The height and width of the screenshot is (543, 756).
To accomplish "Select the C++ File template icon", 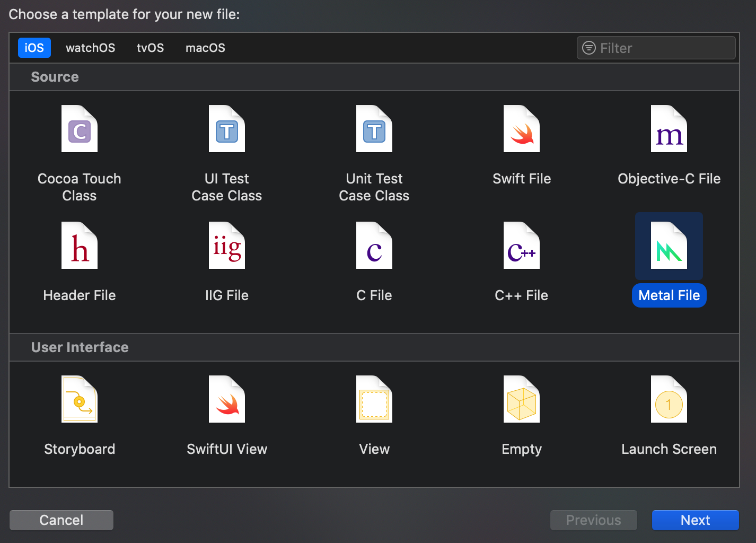I will (x=522, y=246).
